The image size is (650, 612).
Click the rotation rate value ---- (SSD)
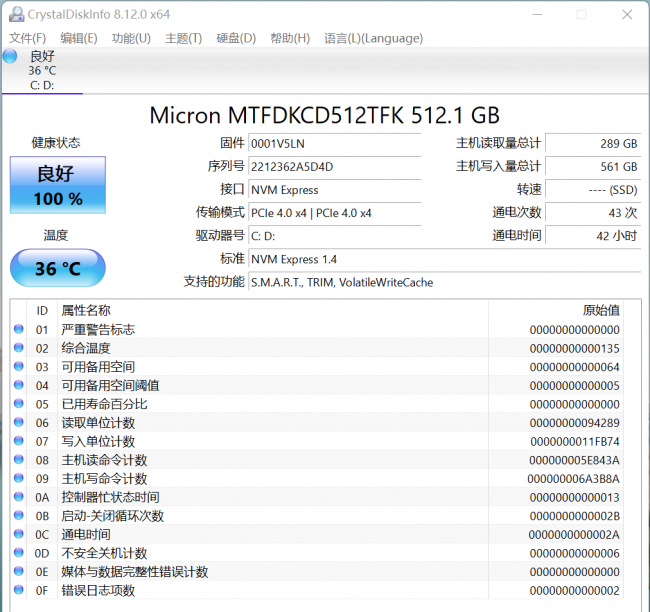point(593,190)
